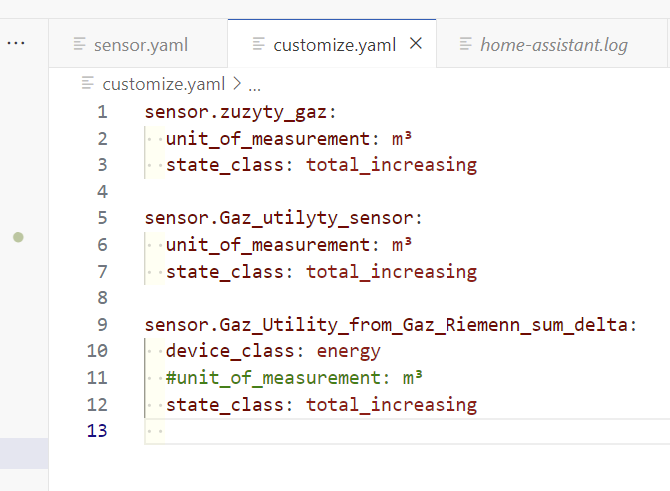Image resolution: width=670 pixels, height=491 pixels.
Task: Click the home-assistant.log file icon
Action: 465,44
